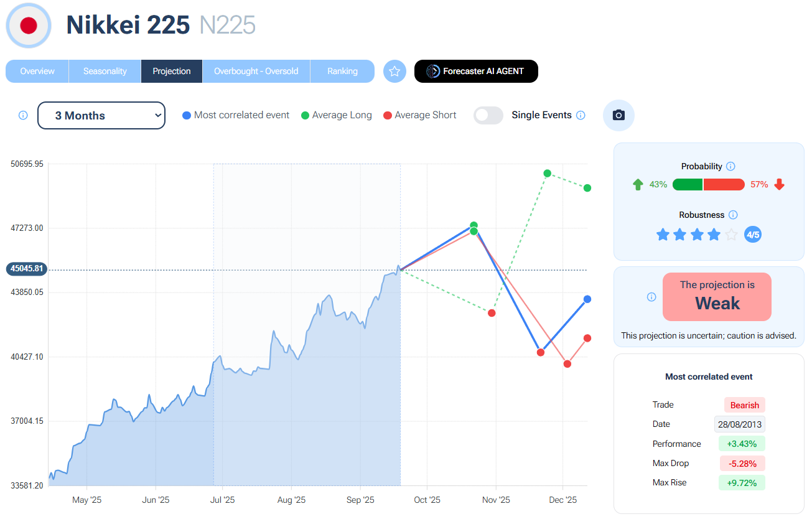Viewport: 812px width, 519px height.
Task: Click the empty fifth robustness star
Action: (x=731, y=235)
